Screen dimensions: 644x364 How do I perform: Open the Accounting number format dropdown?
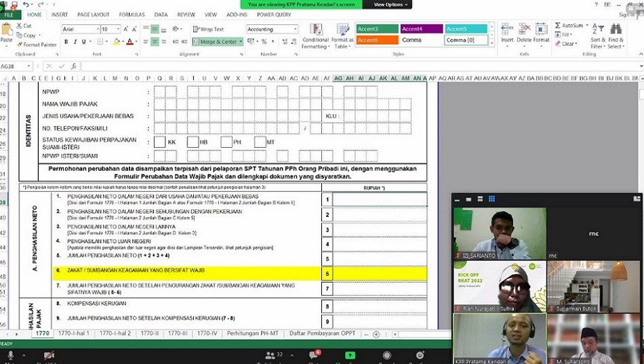(x=295, y=29)
